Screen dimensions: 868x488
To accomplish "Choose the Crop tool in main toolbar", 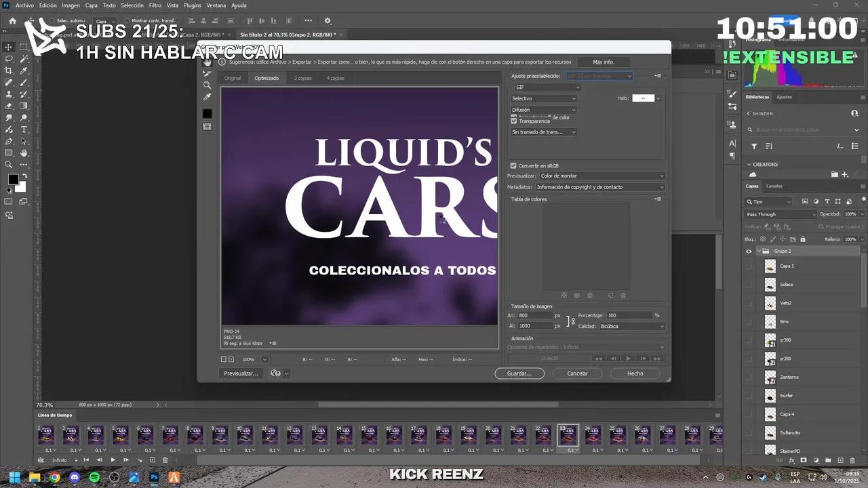I will pyautogui.click(x=9, y=70).
